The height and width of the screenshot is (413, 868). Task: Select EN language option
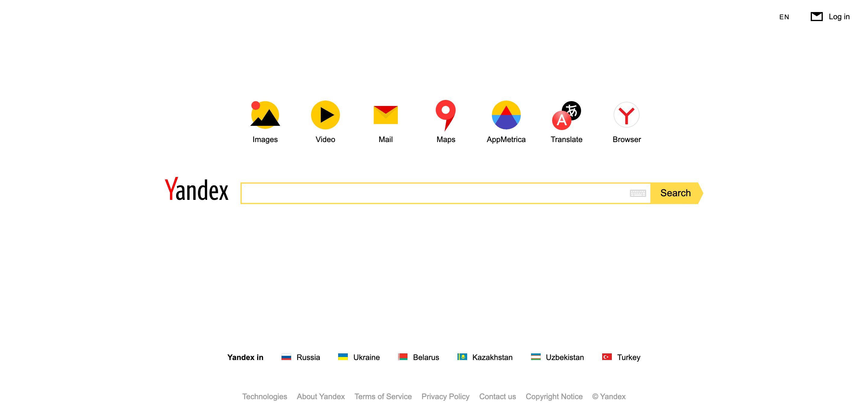pos(784,17)
